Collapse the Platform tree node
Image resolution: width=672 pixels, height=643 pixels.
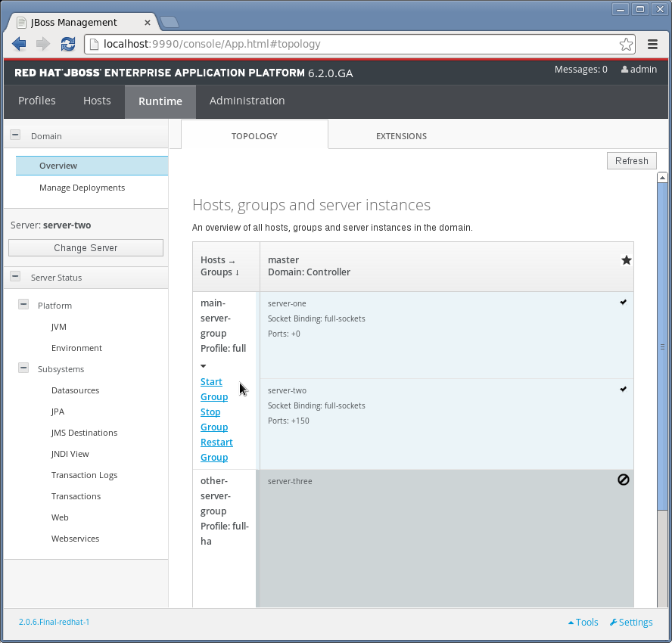pyautogui.click(x=23, y=306)
